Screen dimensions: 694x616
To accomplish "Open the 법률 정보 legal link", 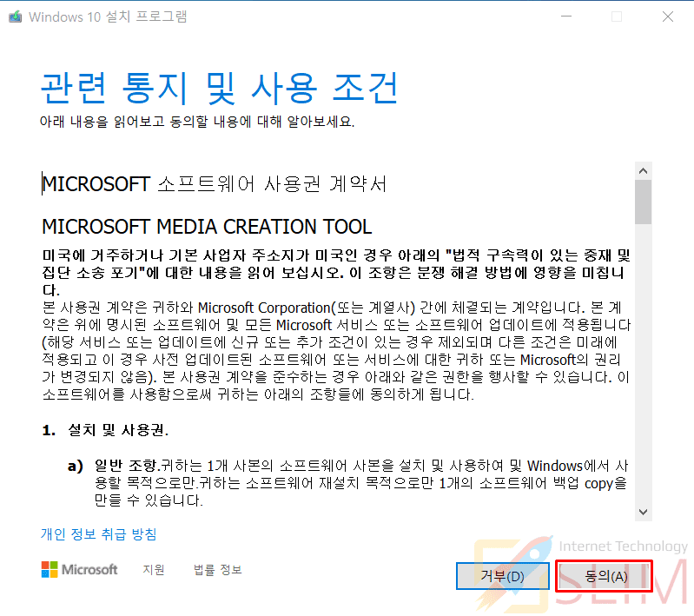I will click(218, 569).
